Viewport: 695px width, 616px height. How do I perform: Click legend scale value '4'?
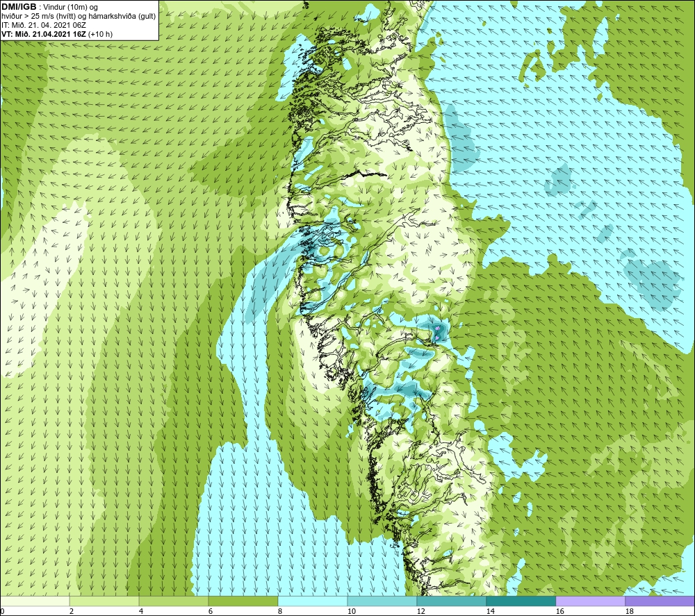pyautogui.click(x=141, y=612)
